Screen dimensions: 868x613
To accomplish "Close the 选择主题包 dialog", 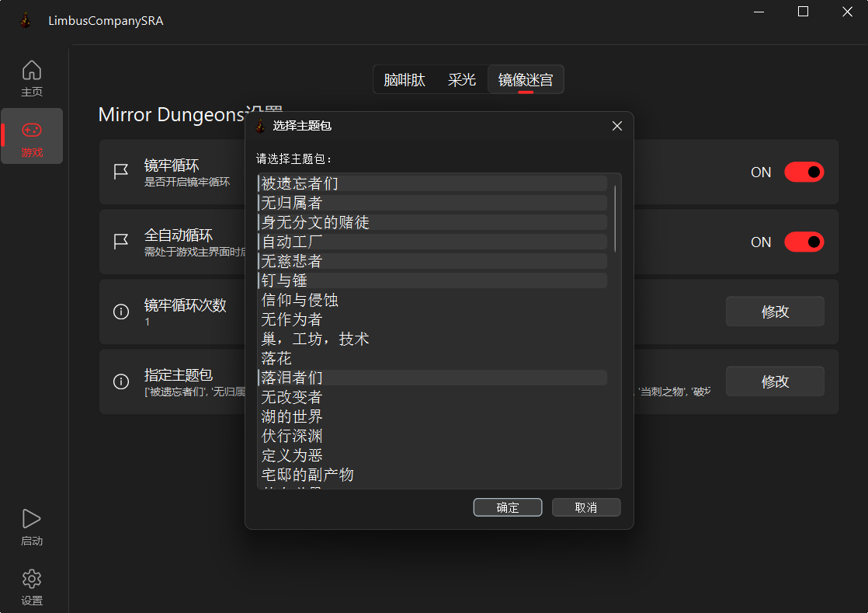I will [x=617, y=126].
